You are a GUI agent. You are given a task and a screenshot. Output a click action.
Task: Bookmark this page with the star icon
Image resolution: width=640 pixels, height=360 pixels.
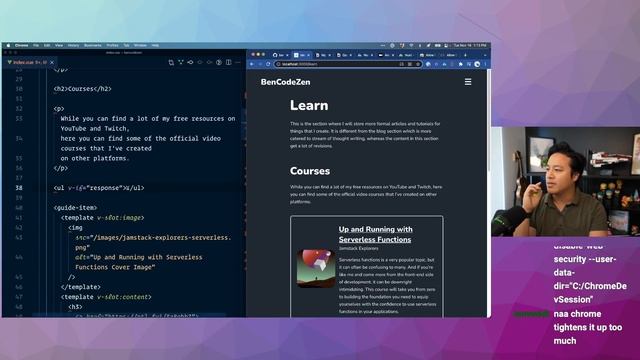pyautogui.click(x=418, y=64)
